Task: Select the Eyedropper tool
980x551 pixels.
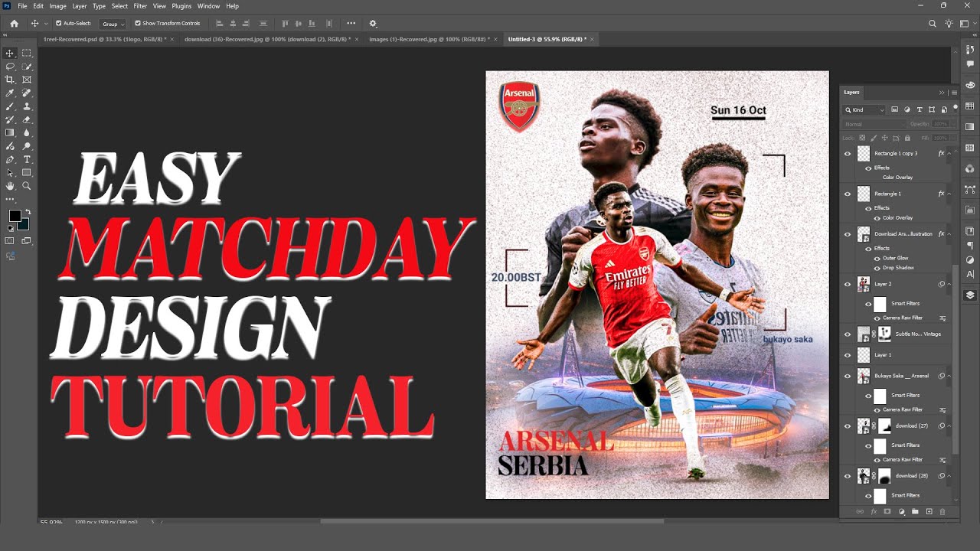Action: point(10,93)
